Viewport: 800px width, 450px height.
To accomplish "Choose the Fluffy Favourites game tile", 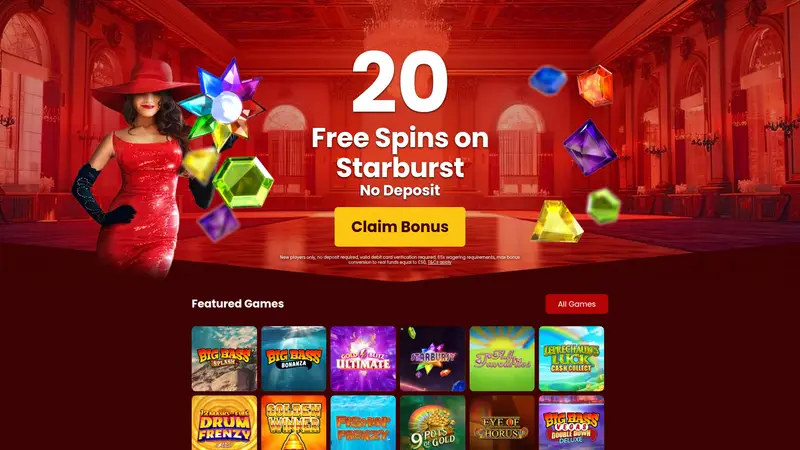I will point(502,359).
